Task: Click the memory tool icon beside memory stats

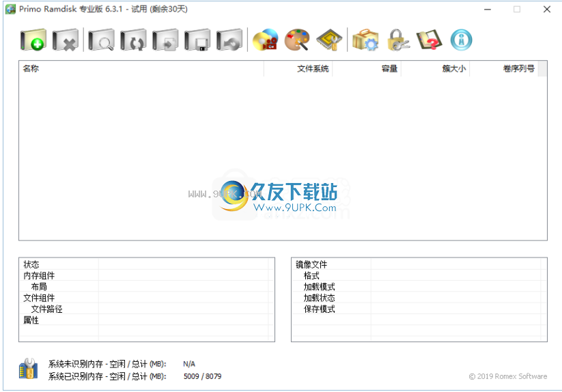Action: [x=28, y=369]
